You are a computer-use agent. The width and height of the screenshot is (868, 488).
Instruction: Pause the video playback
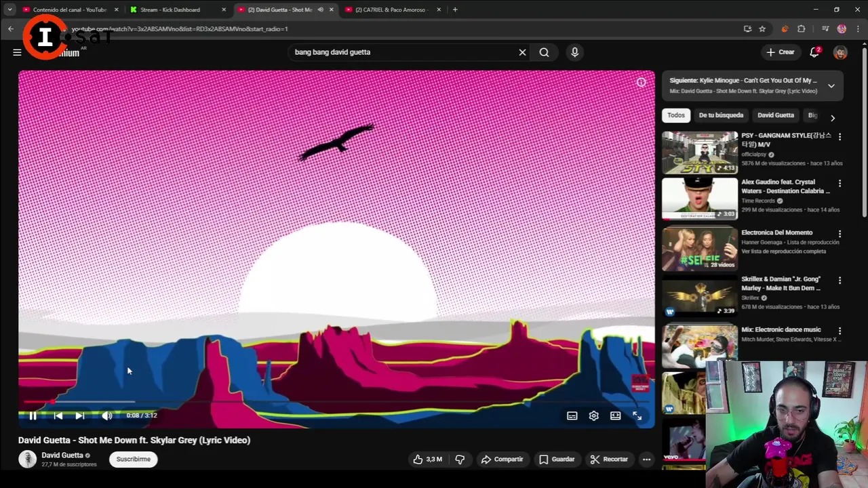[x=33, y=415]
